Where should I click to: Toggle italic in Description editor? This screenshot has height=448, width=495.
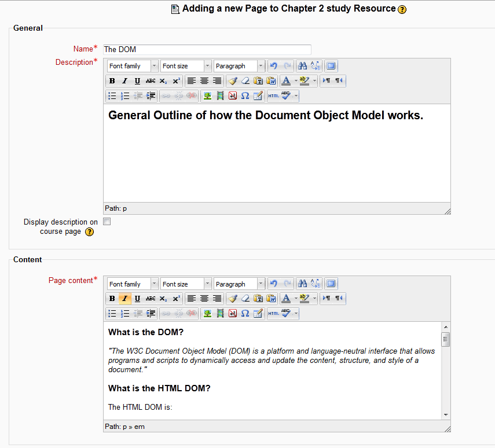[124, 81]
